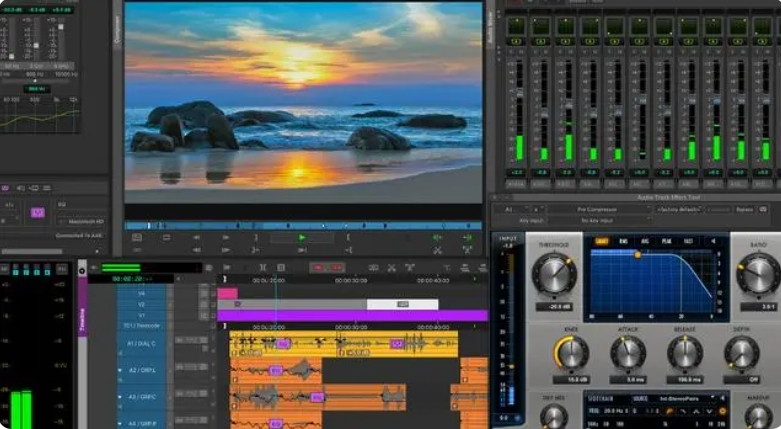
Task: Click the green Play button under the viewer
Action: [x=302, y=238]
